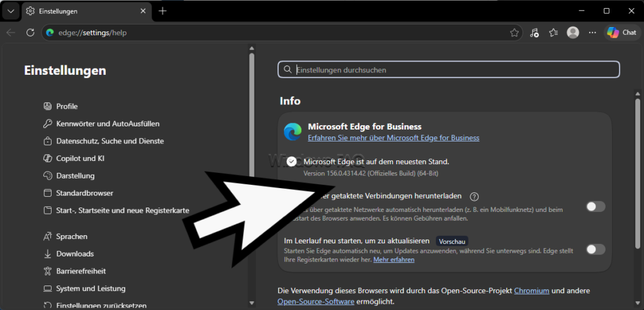
Task: Click the Einstellungen zurücksetzen reset icon
Action: coord(48,306)
